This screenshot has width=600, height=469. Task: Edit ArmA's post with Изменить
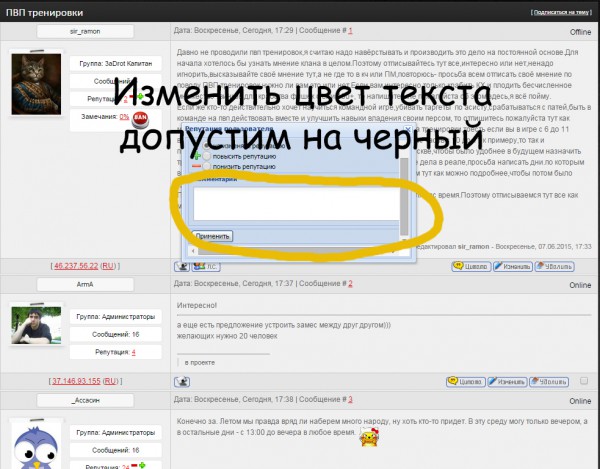click(507, 382)
